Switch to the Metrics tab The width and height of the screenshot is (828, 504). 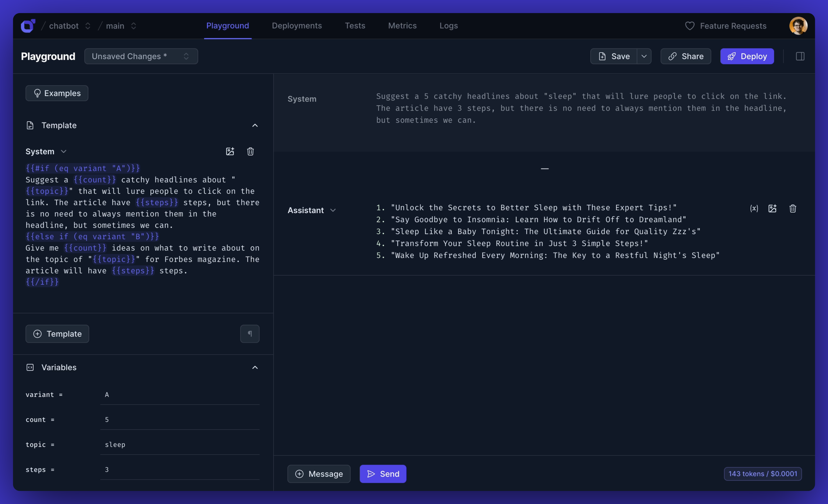pos(402,25)
